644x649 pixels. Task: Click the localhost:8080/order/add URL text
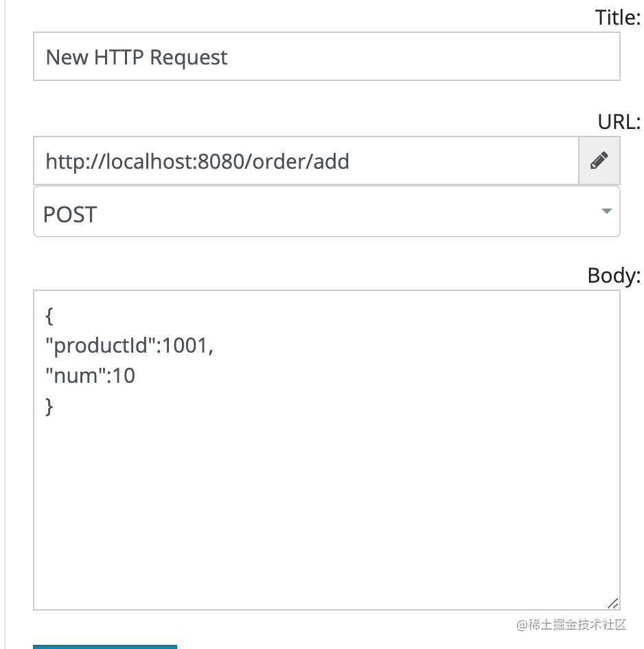(197, 161)
